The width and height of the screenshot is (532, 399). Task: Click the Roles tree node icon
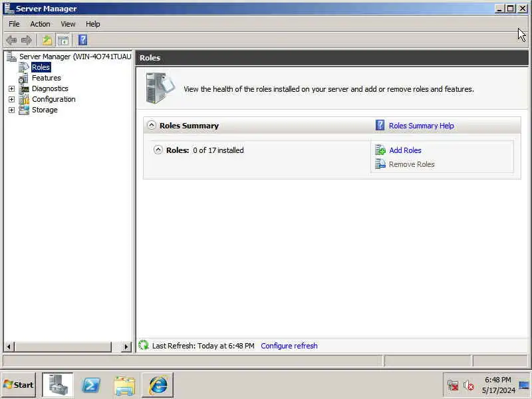click(x=24, y=67)
